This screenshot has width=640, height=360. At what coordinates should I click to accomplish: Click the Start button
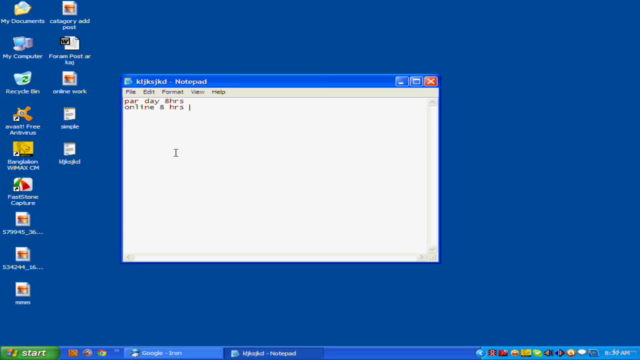pos(30,353)
